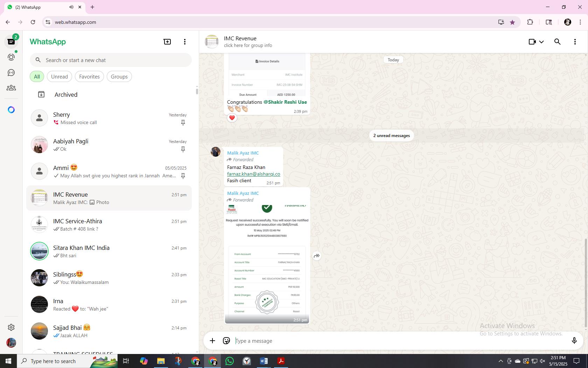Open the profile picture in sidebar

[x=11, y=342]
